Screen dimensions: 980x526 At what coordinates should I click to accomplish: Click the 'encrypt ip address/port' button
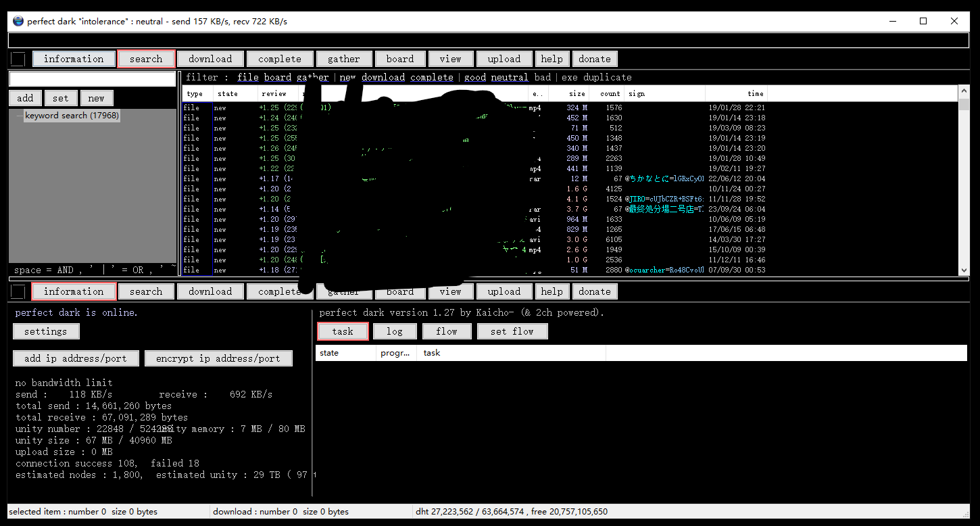tap(218, 358)
